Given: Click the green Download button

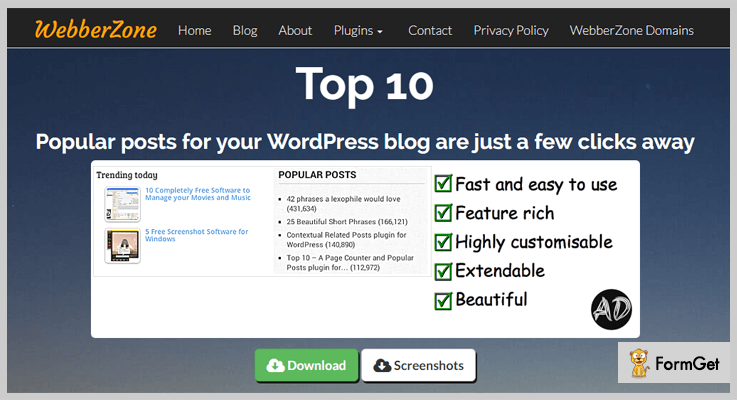Looking at the screenshot, I should [306, 365].
